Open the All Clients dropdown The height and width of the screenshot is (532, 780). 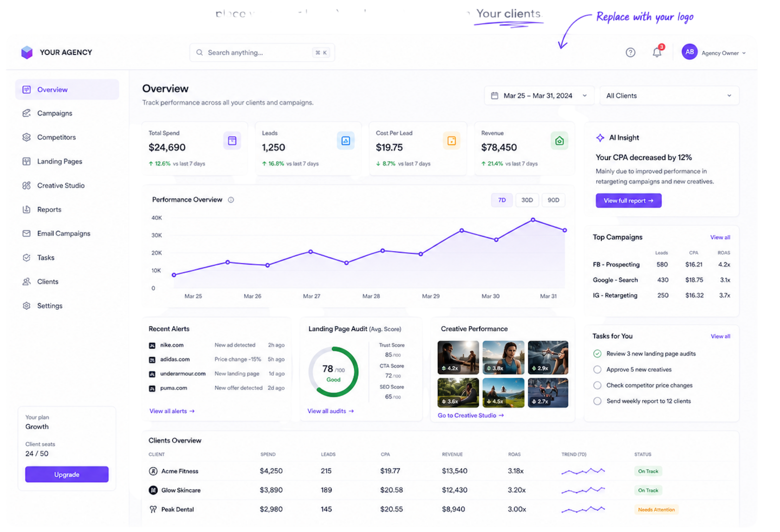coord(669,96)
